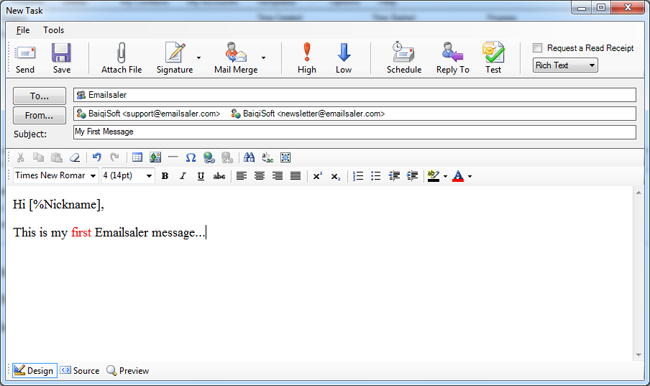
Task: Expand the Signature dropdown arrow
Action: click(199, 58)
